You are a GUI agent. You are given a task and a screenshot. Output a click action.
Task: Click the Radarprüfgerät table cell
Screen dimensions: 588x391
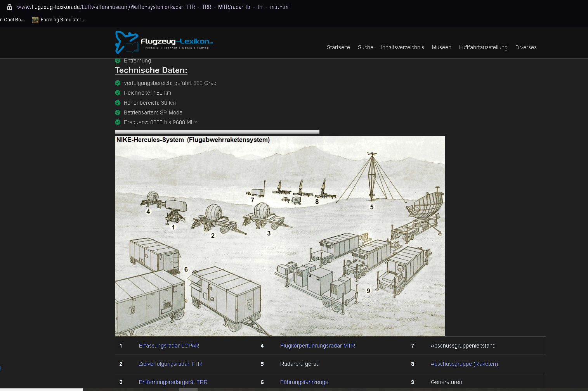(299, 364)
